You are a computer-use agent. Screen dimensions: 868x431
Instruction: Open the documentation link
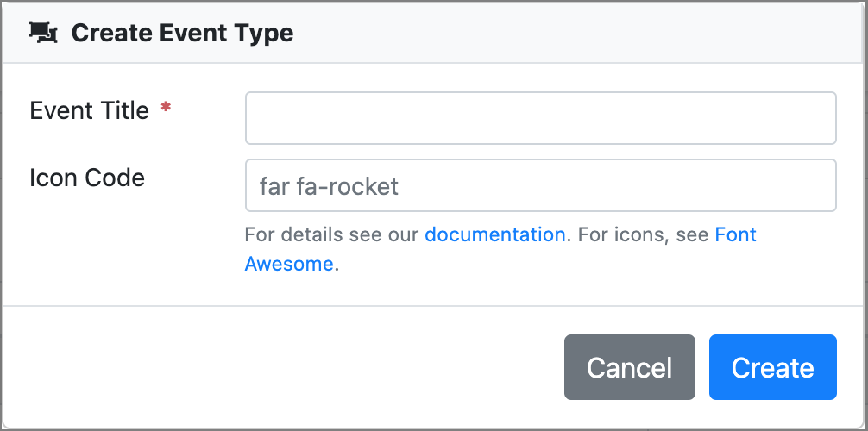[494, 234]
